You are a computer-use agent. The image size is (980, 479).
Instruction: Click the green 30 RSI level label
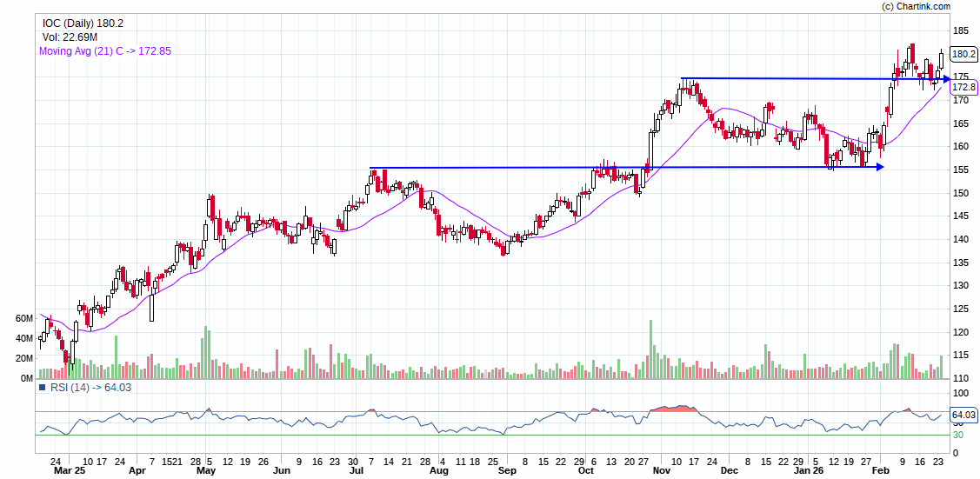957,436
